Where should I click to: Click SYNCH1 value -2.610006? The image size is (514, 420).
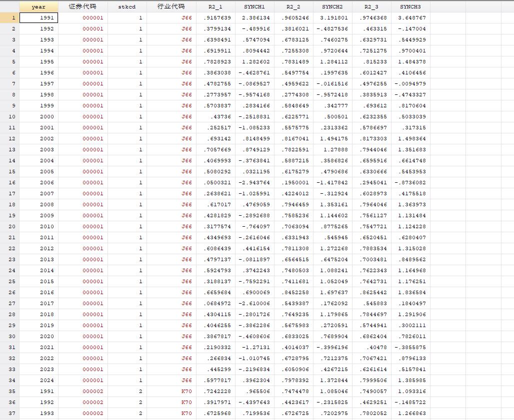[x=254, y=304]
